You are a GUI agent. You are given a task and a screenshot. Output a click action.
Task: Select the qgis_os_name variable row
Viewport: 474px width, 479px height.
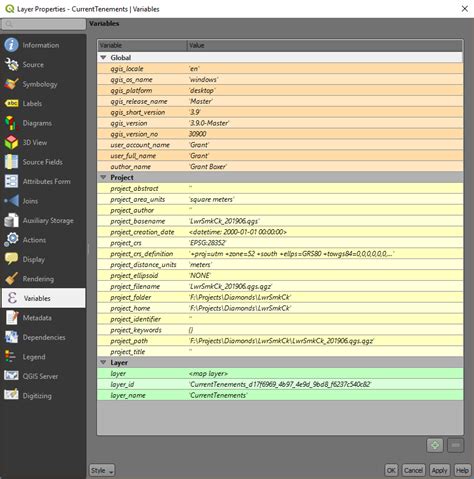coord(280,80)
